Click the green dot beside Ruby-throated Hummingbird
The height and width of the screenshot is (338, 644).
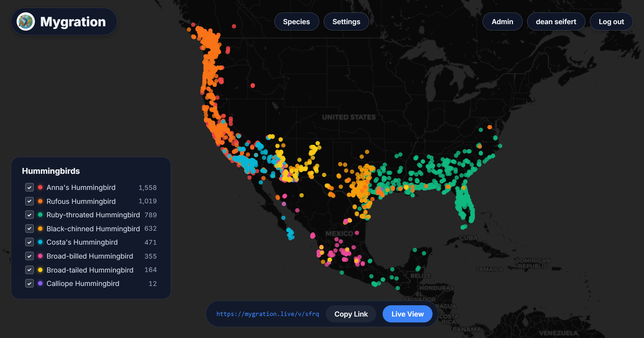click(x=40, y=215)
